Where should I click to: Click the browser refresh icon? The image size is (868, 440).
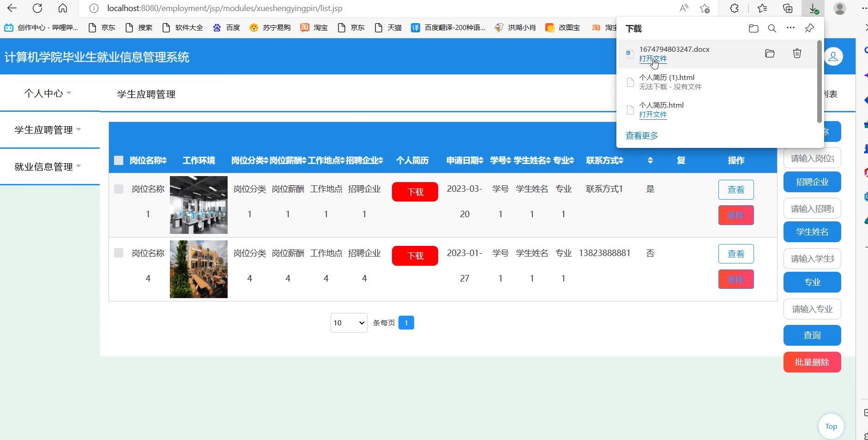pos(37,8)
